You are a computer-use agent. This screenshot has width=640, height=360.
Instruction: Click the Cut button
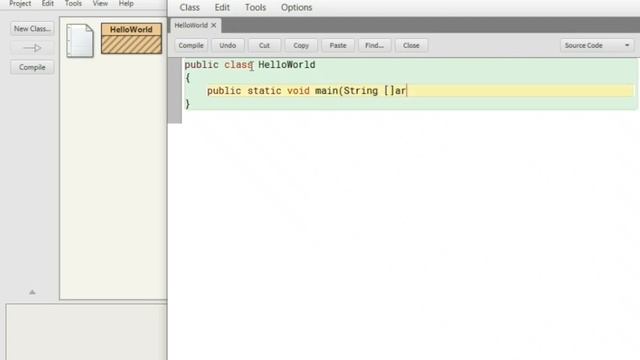264,45
